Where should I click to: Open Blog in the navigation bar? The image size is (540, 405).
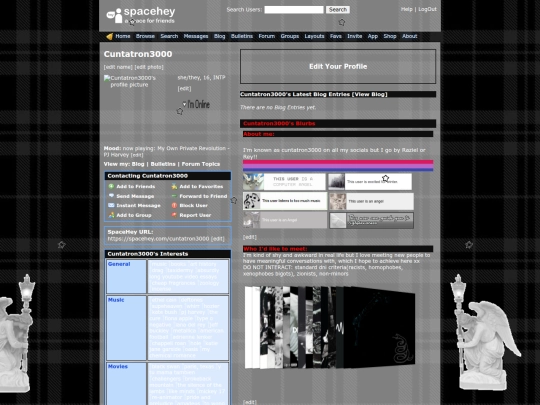(219, 36)
